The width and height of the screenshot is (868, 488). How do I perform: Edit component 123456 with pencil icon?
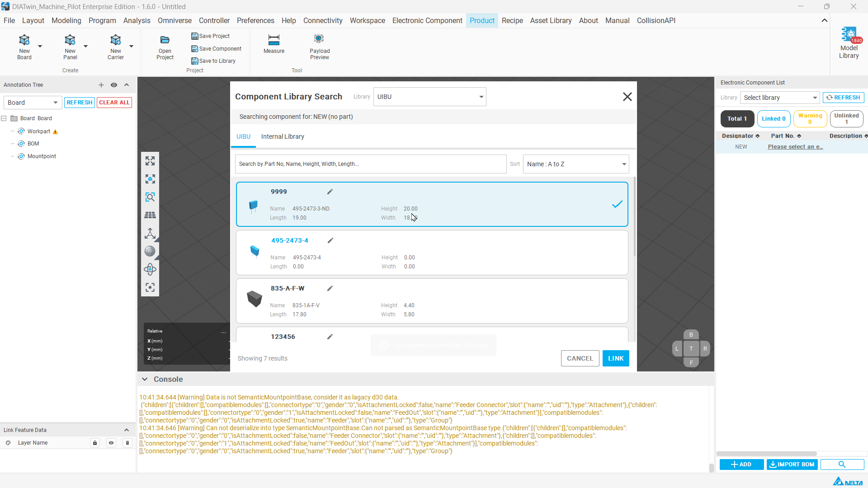point(330,337)
